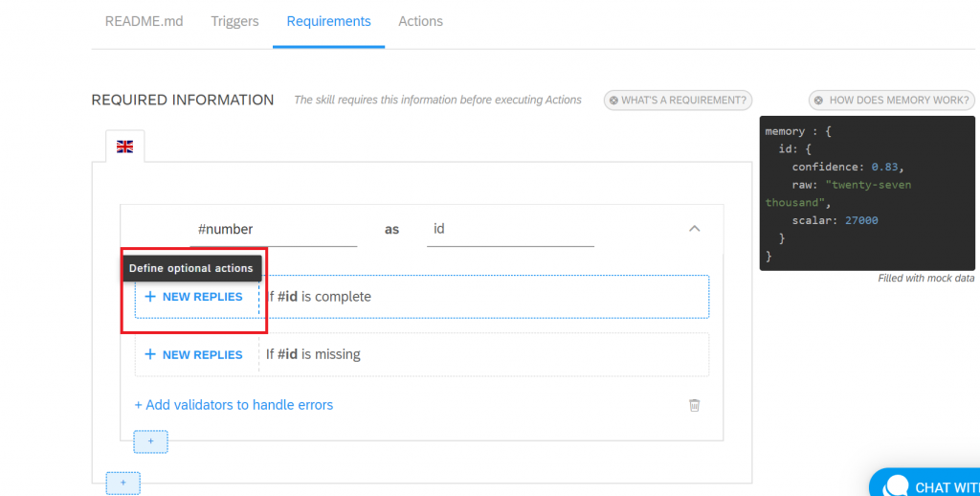Click the raw value "twenty-seven thousand"
Viewport: 980px width, 496px height.
(838, 193)
